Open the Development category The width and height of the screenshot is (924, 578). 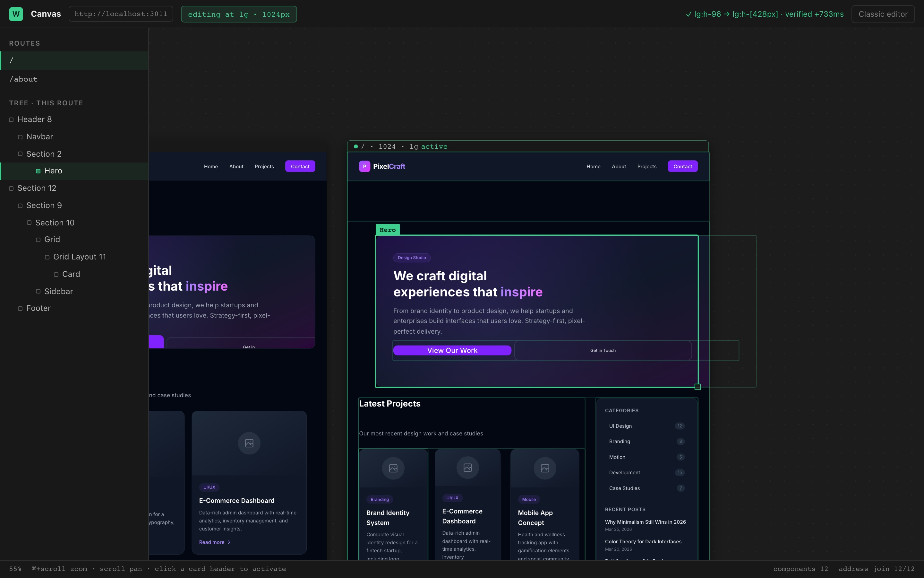tap(646, 472)
